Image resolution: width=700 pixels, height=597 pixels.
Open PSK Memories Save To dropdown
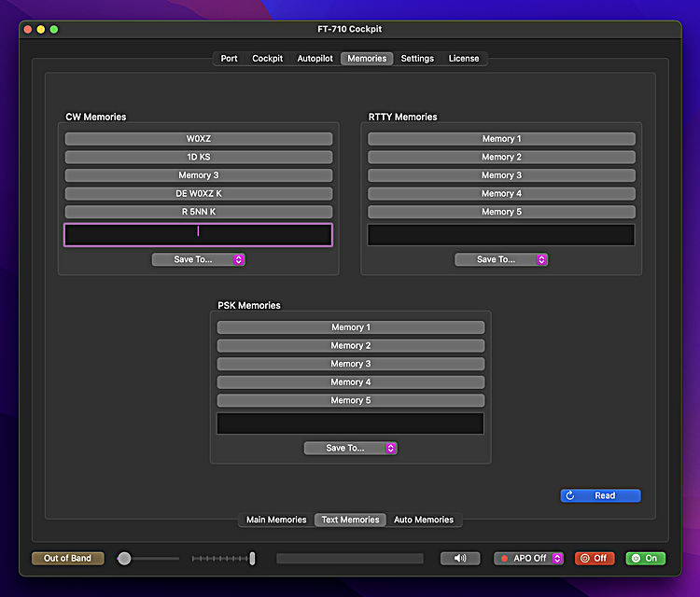[x=351, y=448]
